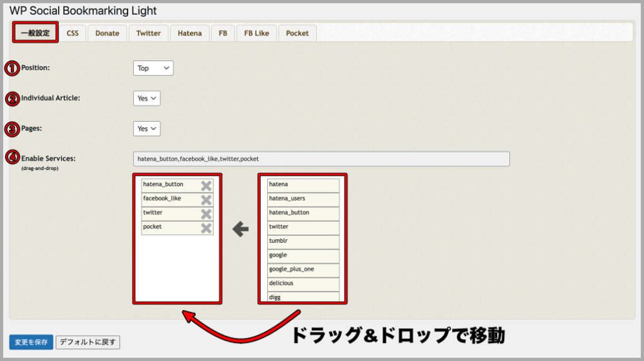
Task: Click the 変更を保存 button
Action: pyautogui.click(x=31, y=342)
